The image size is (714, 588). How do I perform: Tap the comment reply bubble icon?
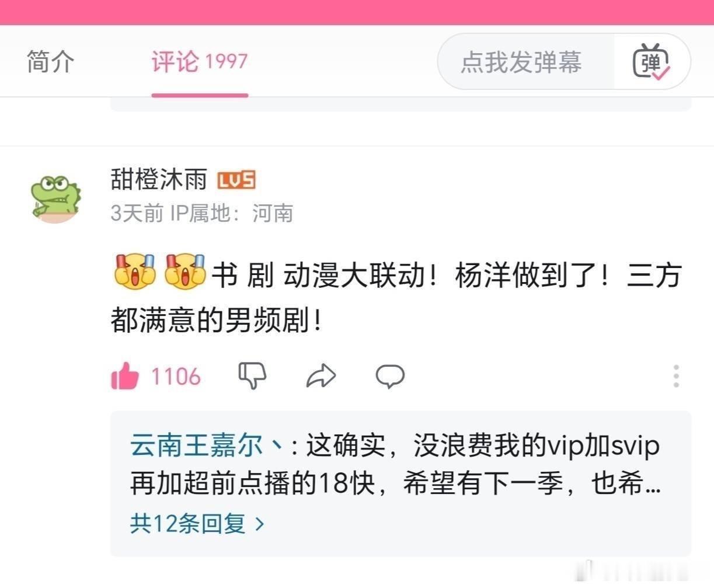[x=390, y=376]
